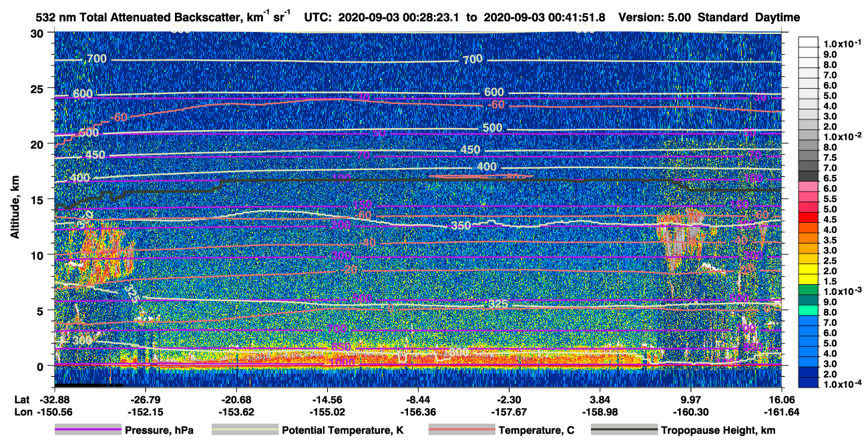Click the colorbar label '1.0x10-1' at top
This screenshot has width=868, height=445.
point(843,43)
